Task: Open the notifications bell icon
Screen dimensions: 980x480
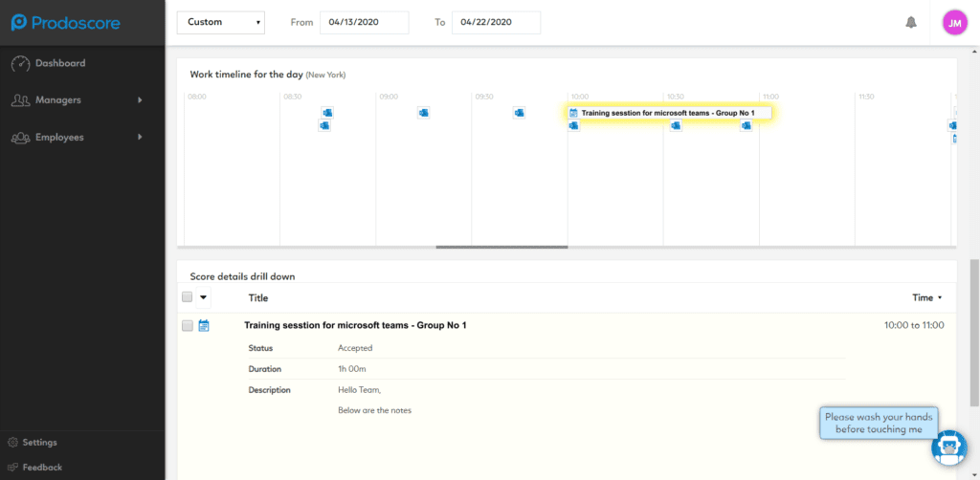Action: pyautogui.click(x=911, y=23)
